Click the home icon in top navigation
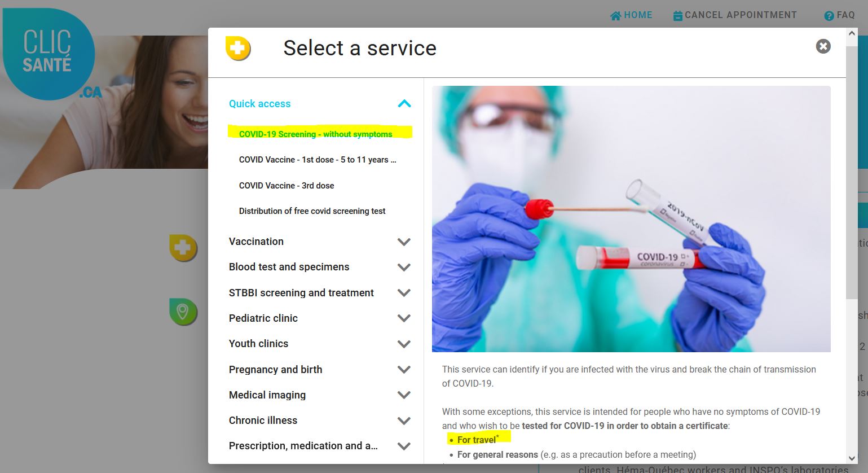This screenshot has height=473, width=868. 616,16
